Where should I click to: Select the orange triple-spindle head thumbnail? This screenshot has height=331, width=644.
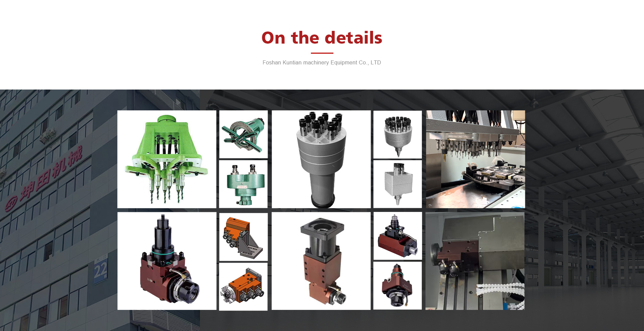(243, 286)
